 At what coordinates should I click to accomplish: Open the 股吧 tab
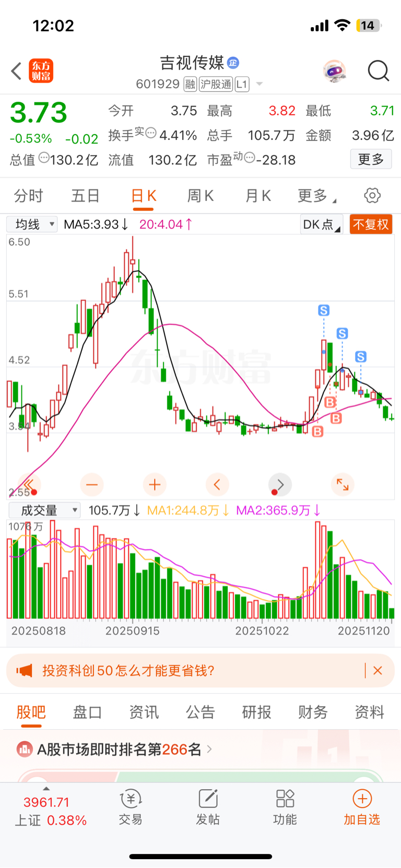pos(31,712)
